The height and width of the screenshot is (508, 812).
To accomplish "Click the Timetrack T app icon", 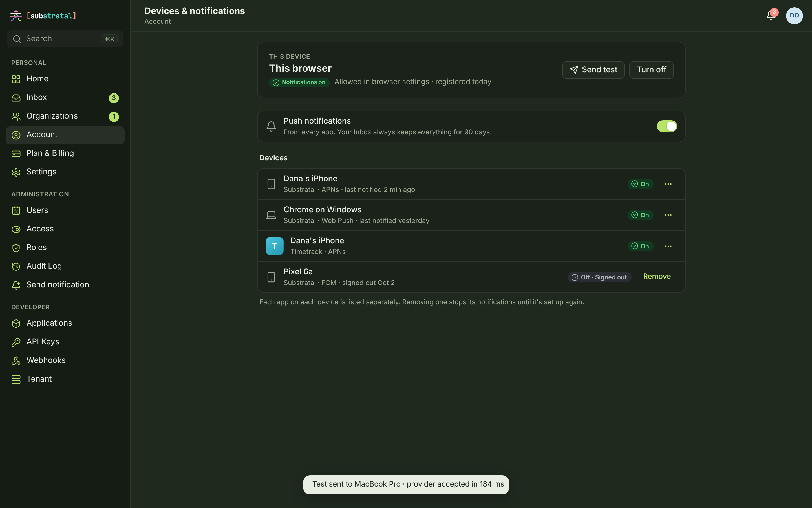I will point(274,246).
